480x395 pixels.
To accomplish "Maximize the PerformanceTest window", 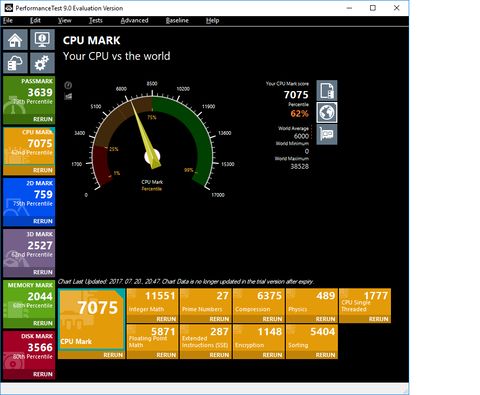I will point(373,8).
